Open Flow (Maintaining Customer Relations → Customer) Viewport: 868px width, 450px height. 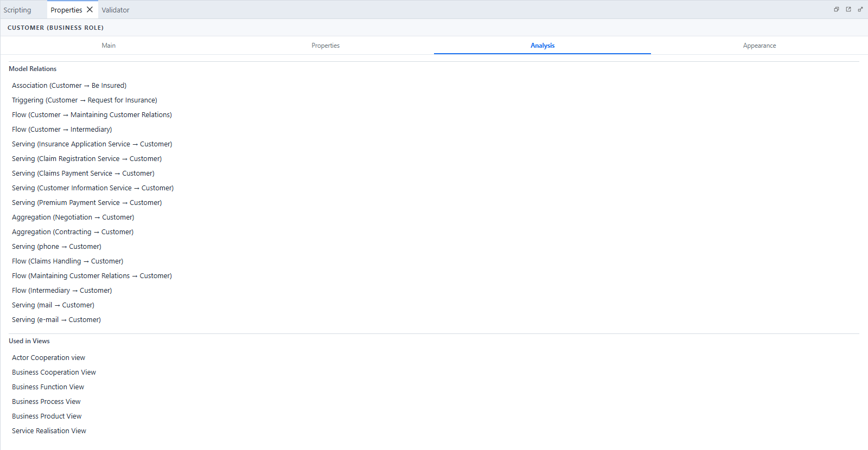(x=92, y=276)
